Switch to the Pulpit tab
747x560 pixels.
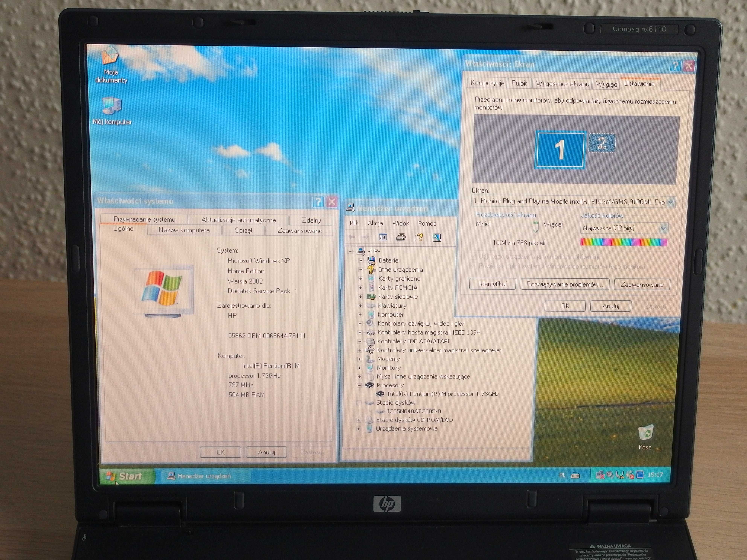coord(519,83)
